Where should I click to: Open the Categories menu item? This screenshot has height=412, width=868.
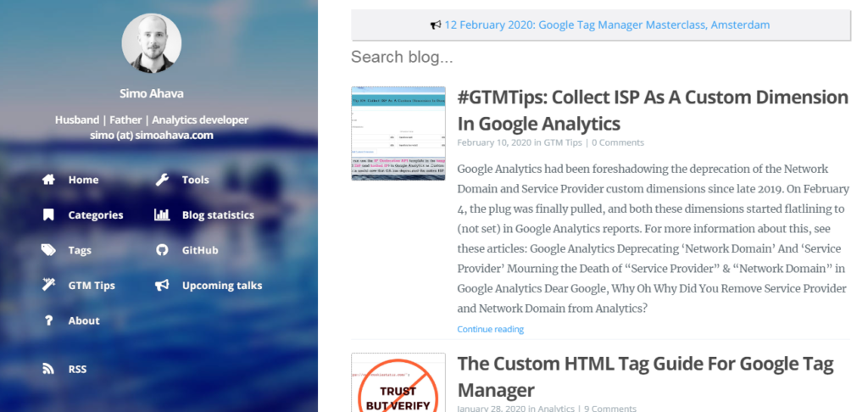(96, 214)
